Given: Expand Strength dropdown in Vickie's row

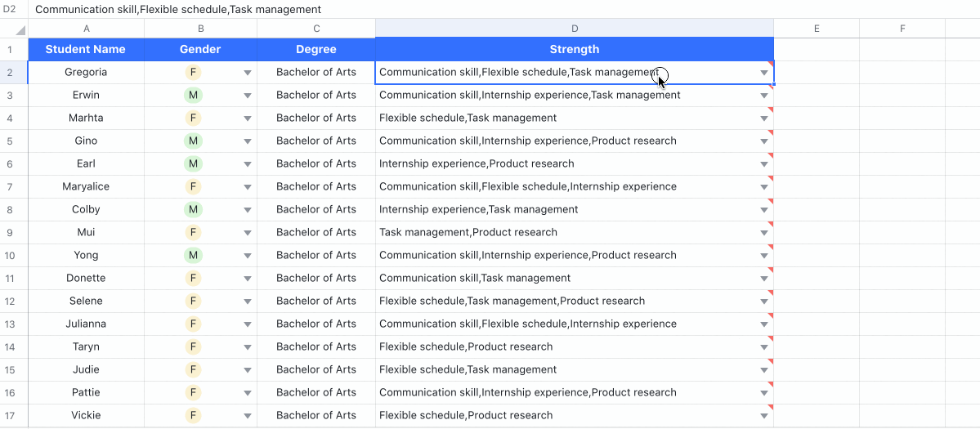Looking at the screenshot, I should (x=763, y=416).
